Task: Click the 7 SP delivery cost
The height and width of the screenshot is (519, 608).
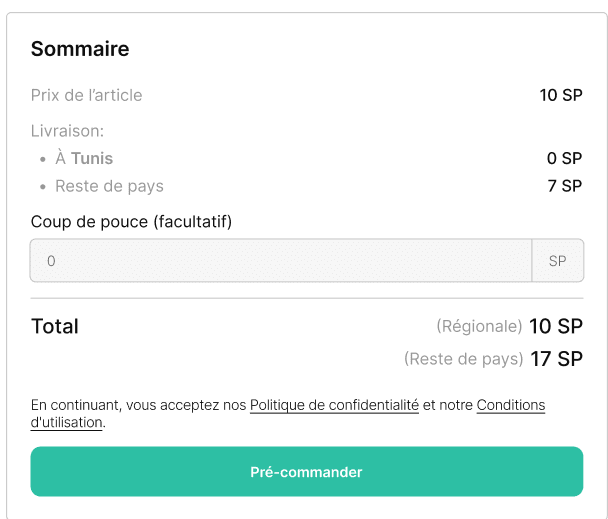Action: click(565, 186)
